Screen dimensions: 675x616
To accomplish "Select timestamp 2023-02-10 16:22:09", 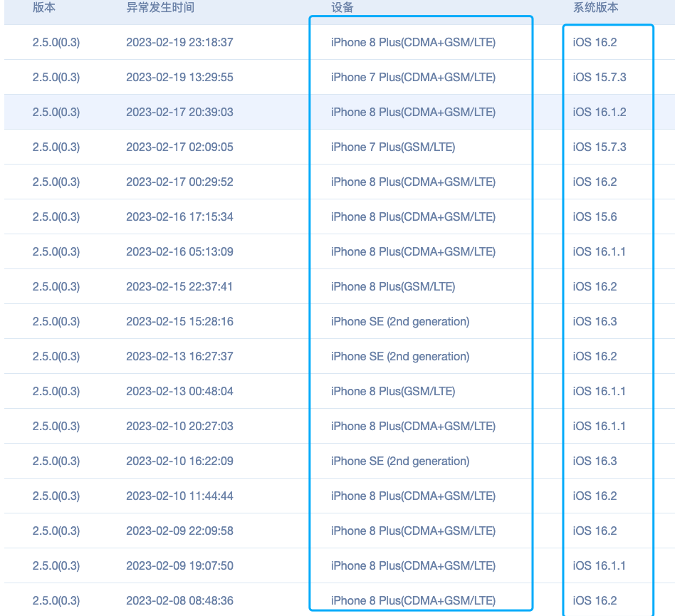I will 179,461.
